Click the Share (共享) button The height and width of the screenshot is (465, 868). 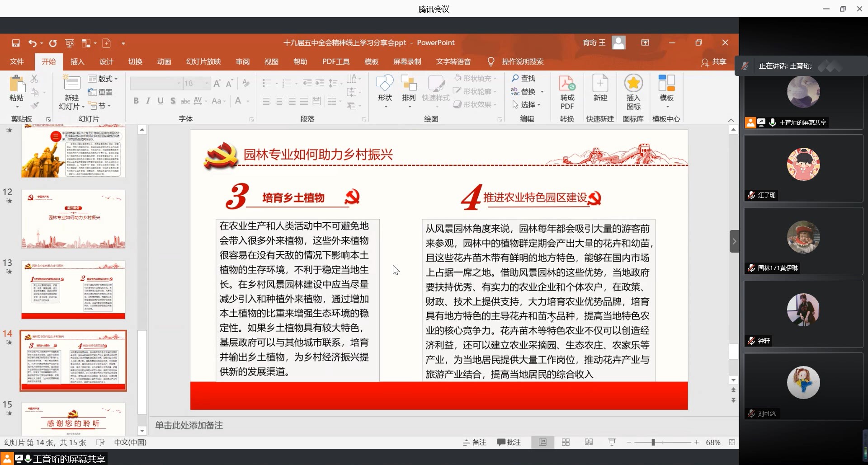pyautogui.click(x=714, y=62)
